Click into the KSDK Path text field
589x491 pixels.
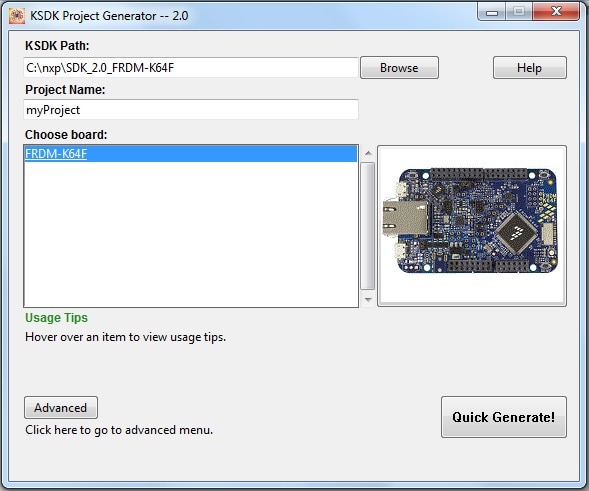(x=191, y=68)
